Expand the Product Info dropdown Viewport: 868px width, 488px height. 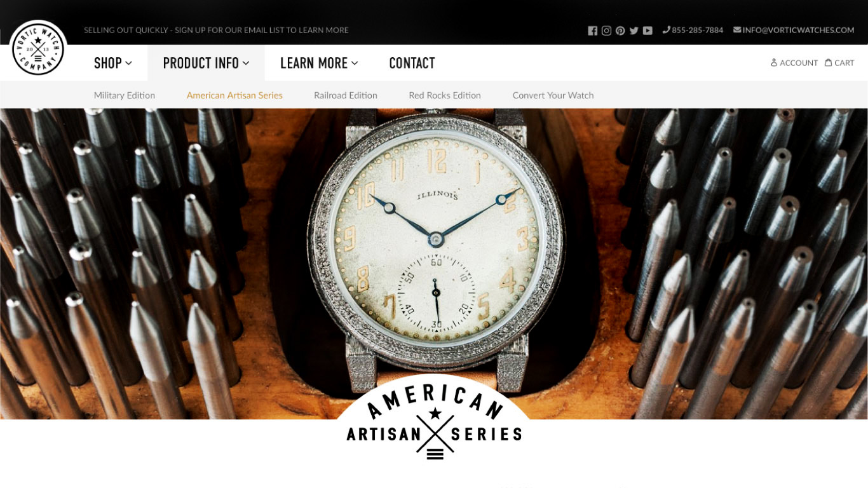tap(207, 63)
